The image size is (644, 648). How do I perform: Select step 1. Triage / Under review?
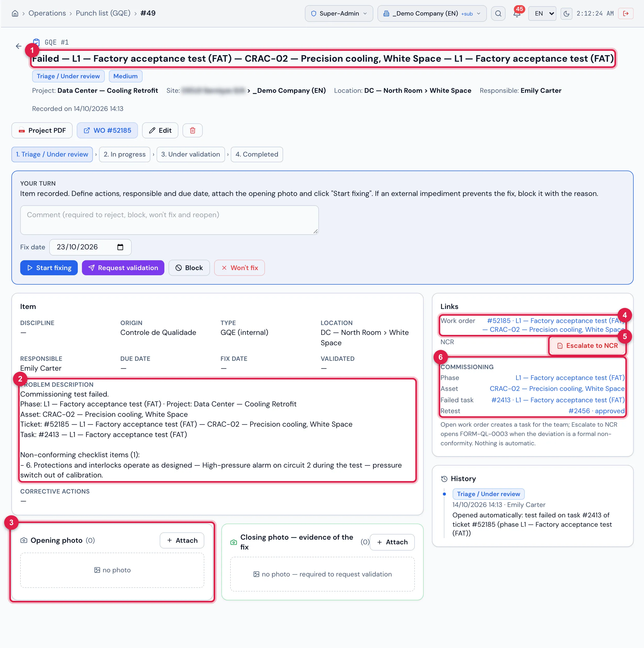pos(52,154)
